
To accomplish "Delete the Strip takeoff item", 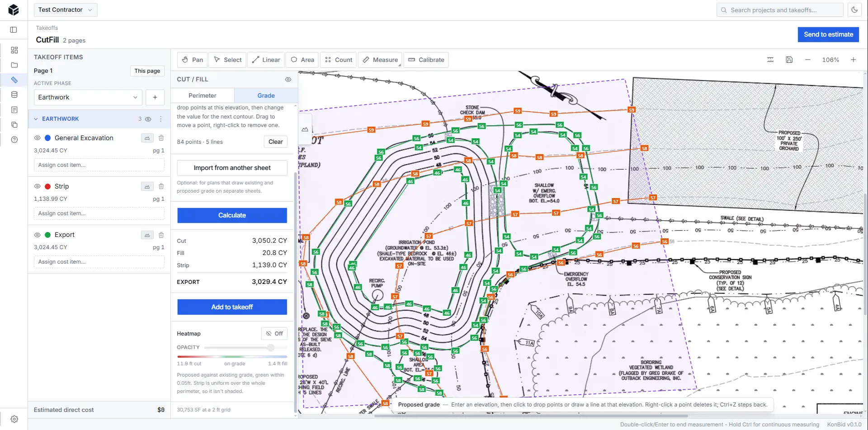I will [x=161, y=186].
